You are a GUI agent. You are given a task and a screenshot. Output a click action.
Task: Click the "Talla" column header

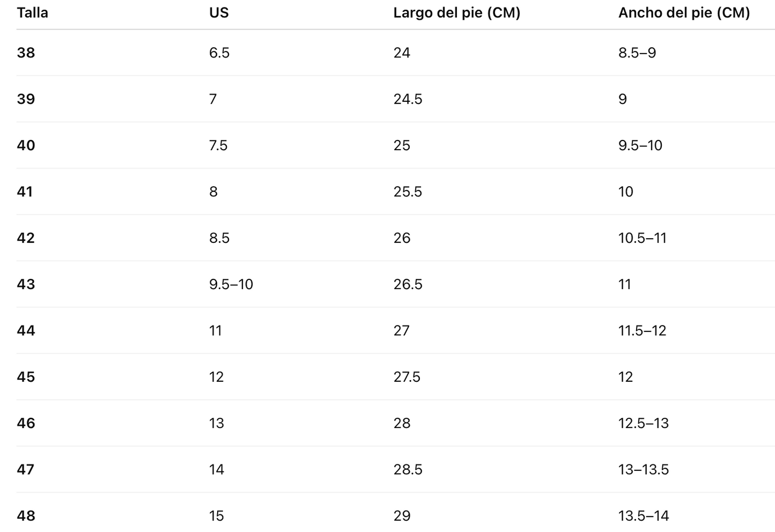tap(32, 13)
